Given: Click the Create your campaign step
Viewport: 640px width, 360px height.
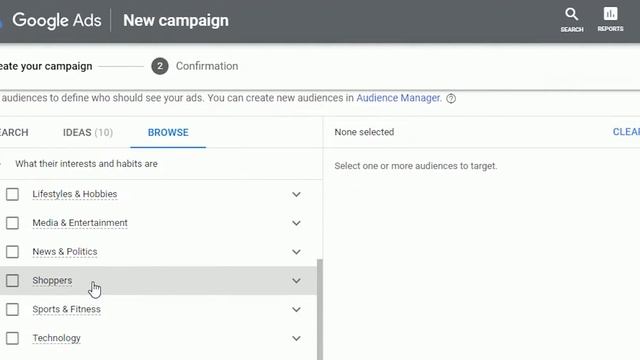Looking at the screenshot, I should click(46, 66).
